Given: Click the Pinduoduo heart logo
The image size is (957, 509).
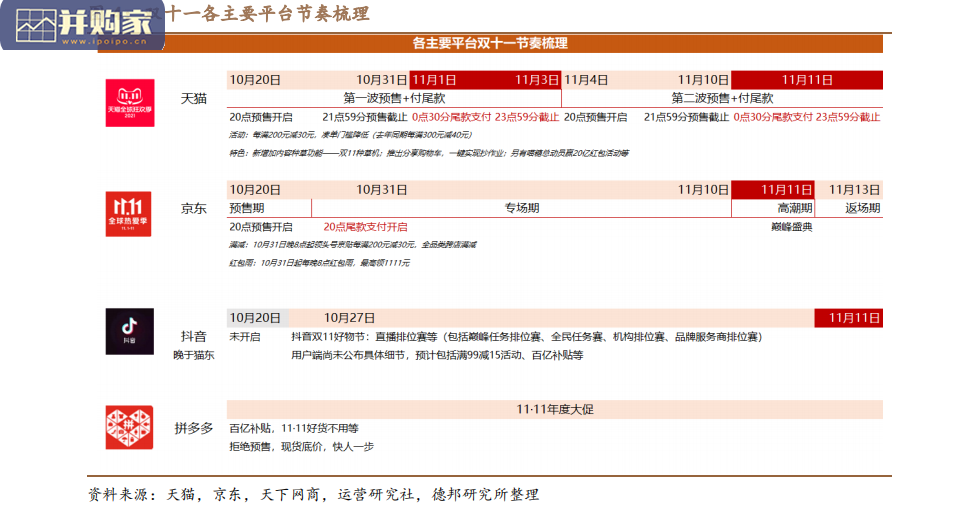Looking at the screenshot, I should coord(129,427).
